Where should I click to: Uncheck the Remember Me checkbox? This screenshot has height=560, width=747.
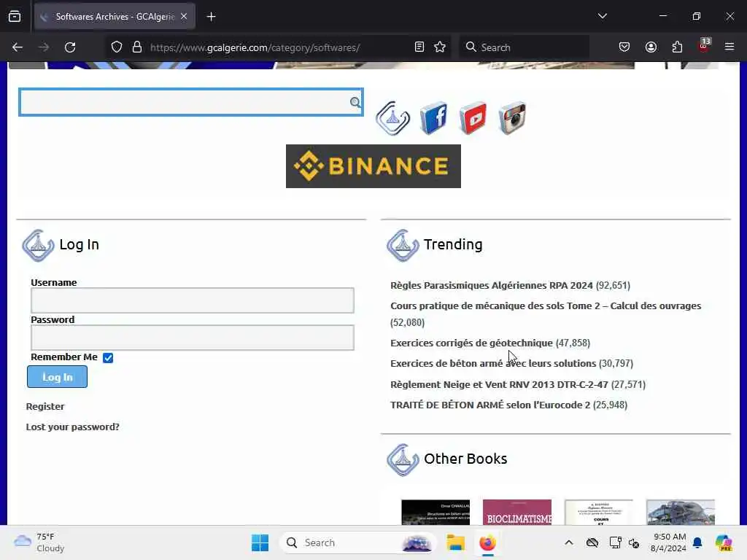tap(108, 357)
